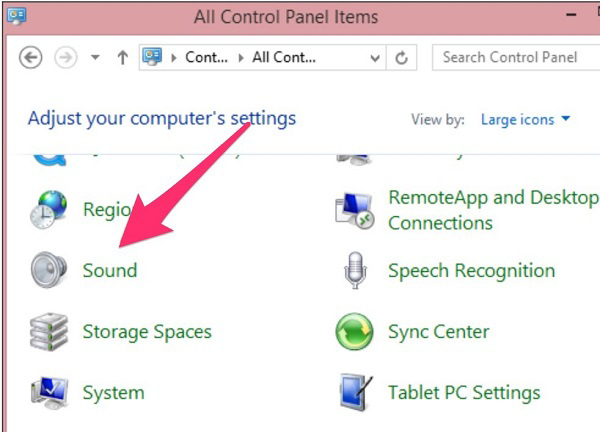Click the Back navigation arrow
The height and width of the screenshot is (432, 600).
click(x=31, y=57)
